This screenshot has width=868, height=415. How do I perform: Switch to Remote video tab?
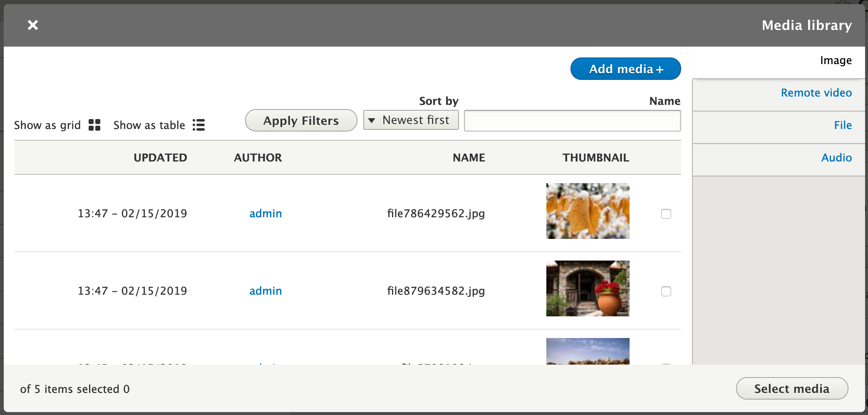(816, 93)
